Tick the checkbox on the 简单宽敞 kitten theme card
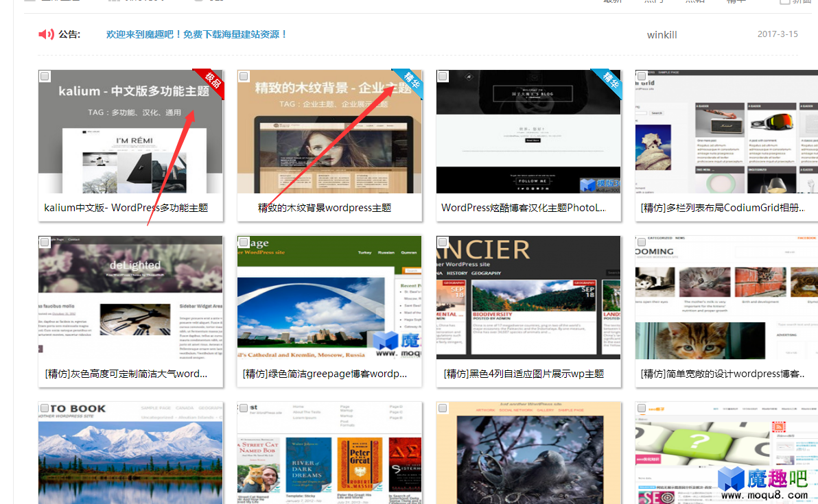This screenshot has height=504, width=818. [642, 242]
